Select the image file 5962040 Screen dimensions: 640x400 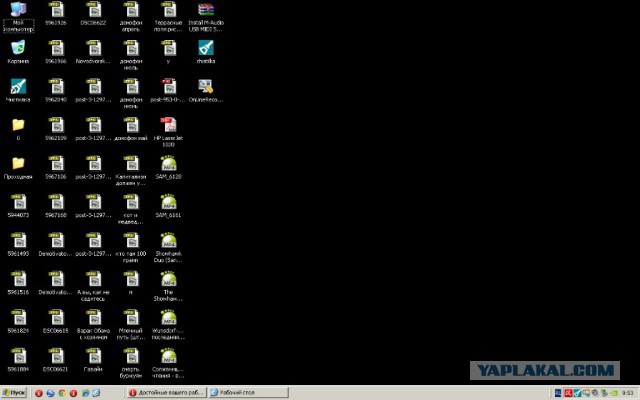coord(56,90)
